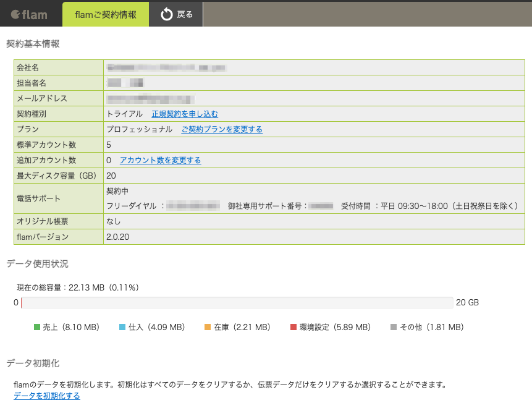This screenshot has width=532, height=408.
Task: Select the 契約中 status text
Action: [117, 191]
